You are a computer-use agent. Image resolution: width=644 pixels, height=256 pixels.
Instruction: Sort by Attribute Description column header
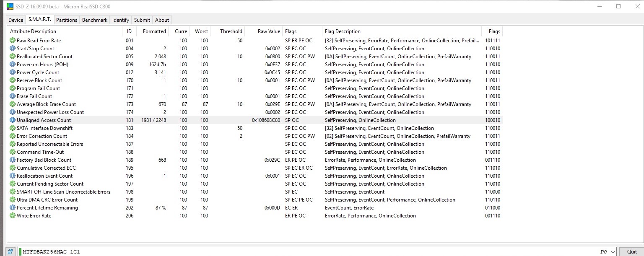click(65, 31)
